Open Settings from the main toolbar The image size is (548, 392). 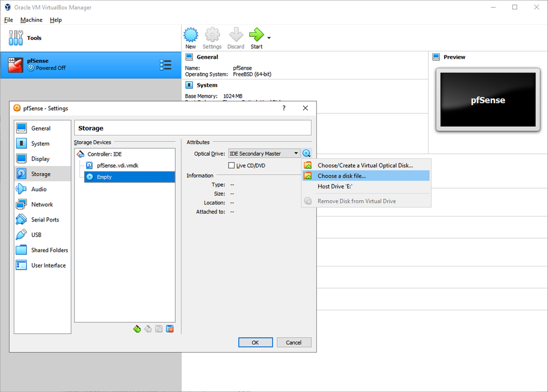[212, 38]
